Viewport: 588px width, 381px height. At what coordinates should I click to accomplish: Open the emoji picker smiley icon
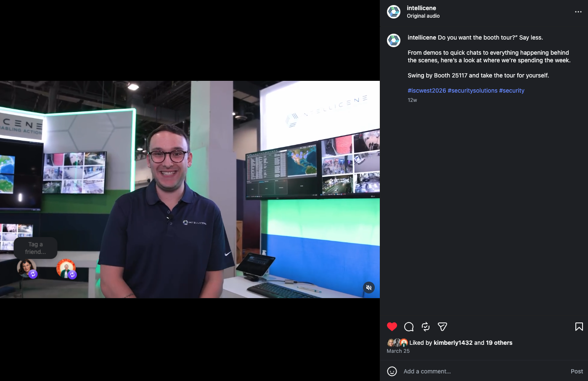coord(392,371)
